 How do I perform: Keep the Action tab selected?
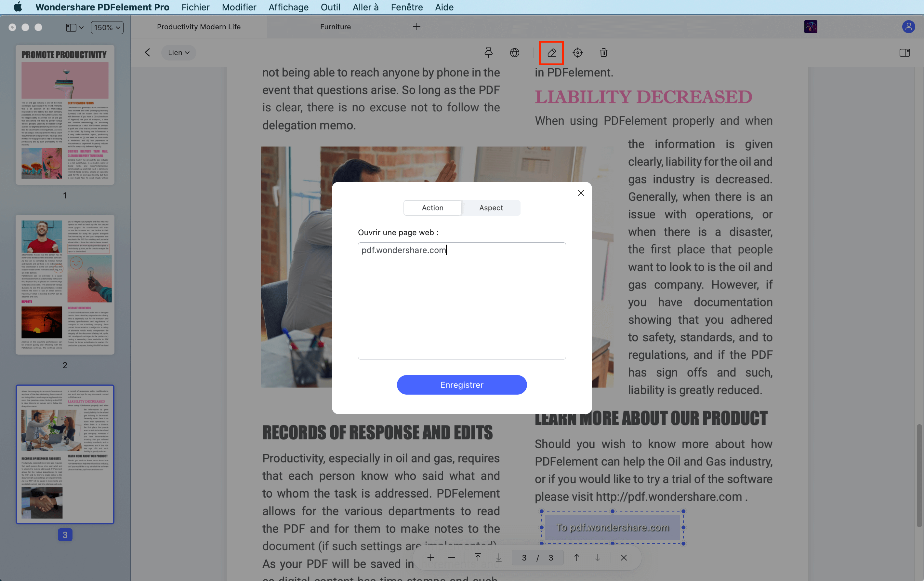(432, 207)
